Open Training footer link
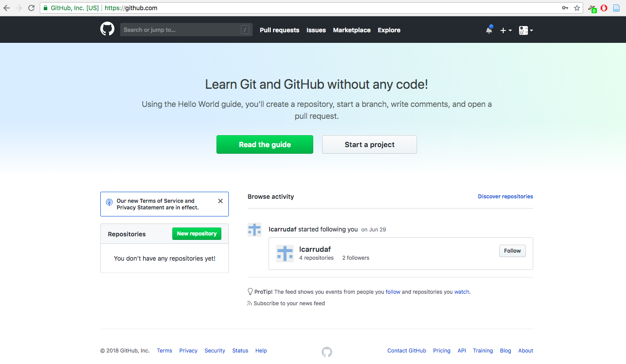Viewport: 626px width, 364px height. click(483, 351)
